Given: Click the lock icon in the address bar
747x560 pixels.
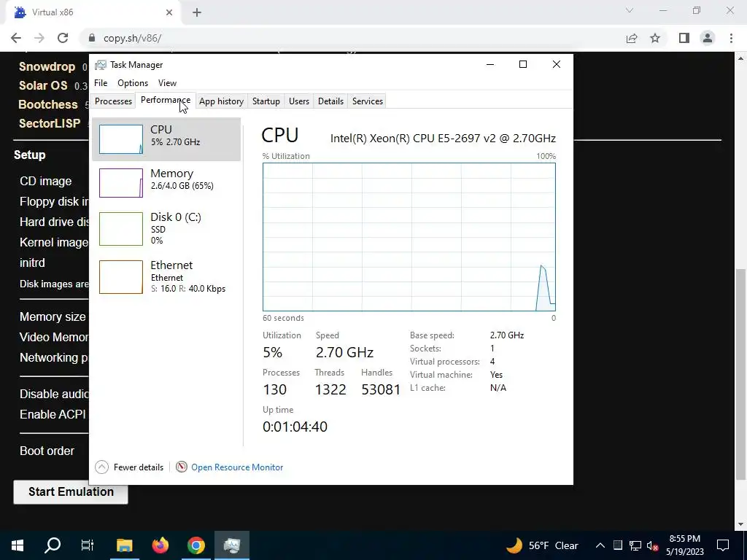Looking at the screenshot, I should [x=92, y=38].
